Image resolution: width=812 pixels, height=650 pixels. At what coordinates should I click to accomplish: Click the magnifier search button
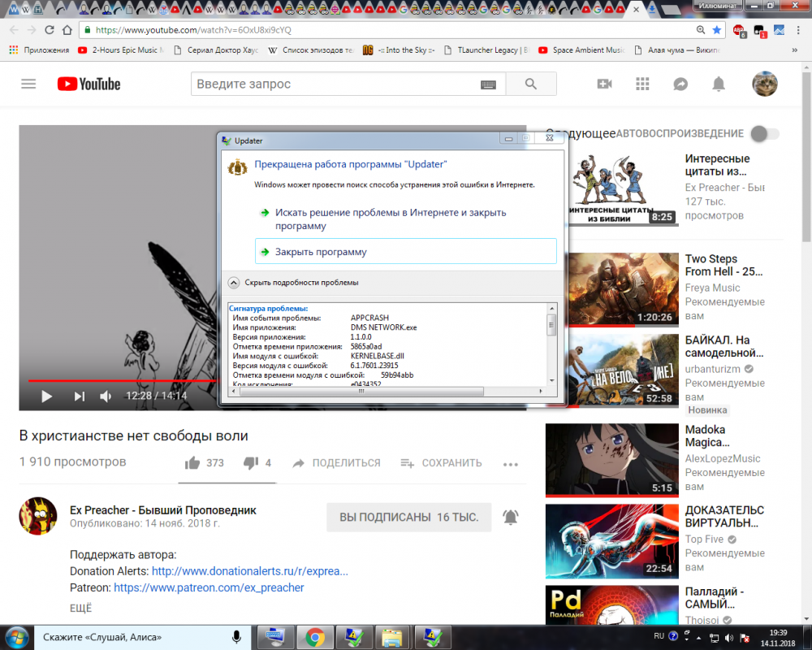point(531,84)
